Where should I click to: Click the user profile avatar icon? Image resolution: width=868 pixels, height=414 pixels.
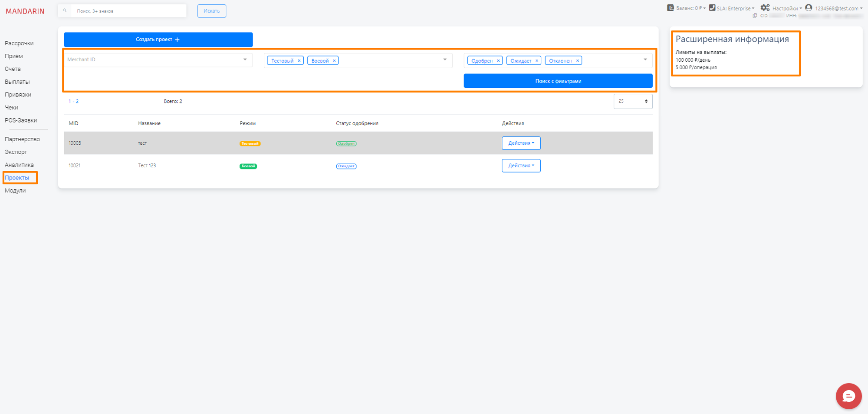tap(808, 8)
